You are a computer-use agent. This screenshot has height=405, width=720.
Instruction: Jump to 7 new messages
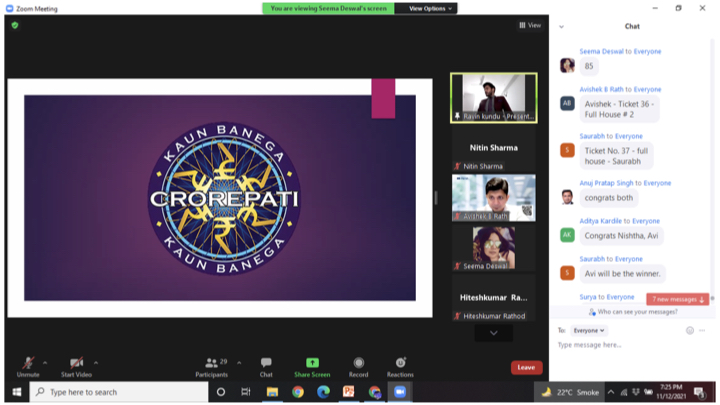pos(678,299)
